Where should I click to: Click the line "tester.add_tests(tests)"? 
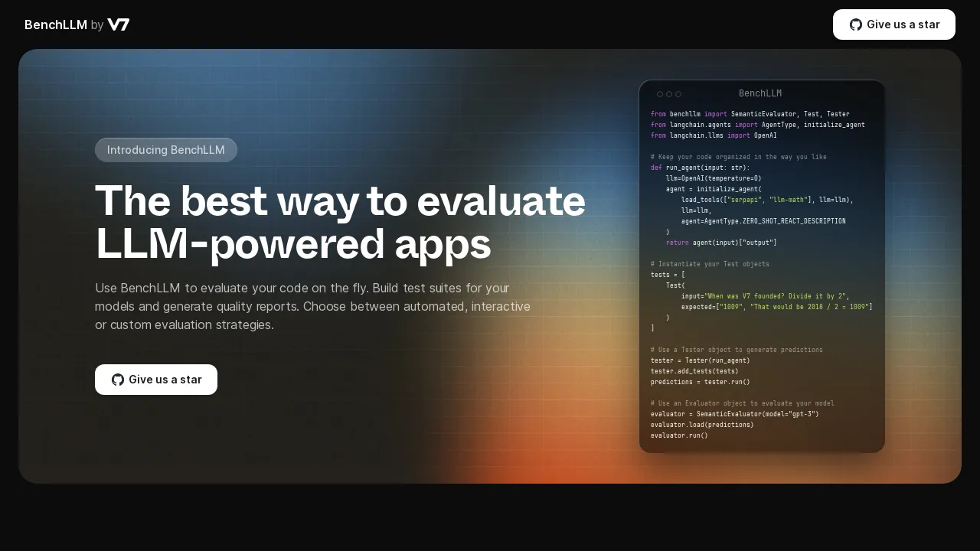click(x=694, y=371)
